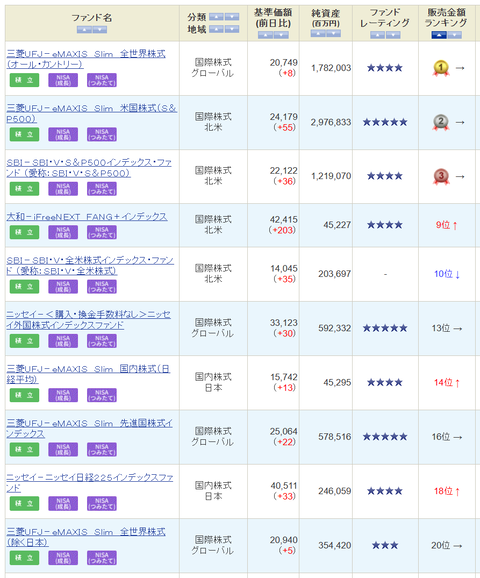The width and height of the screenshot is (480, 578).
Task: Sort 販売金額ランキング column descending
Action: pyautogui.click(x=455, y=35)
